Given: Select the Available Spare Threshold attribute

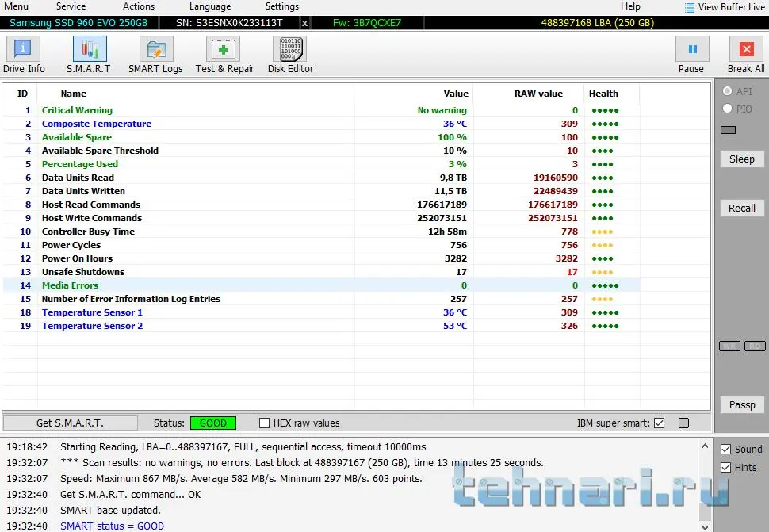Looking at the screenshot, I should tap(322, 151).
